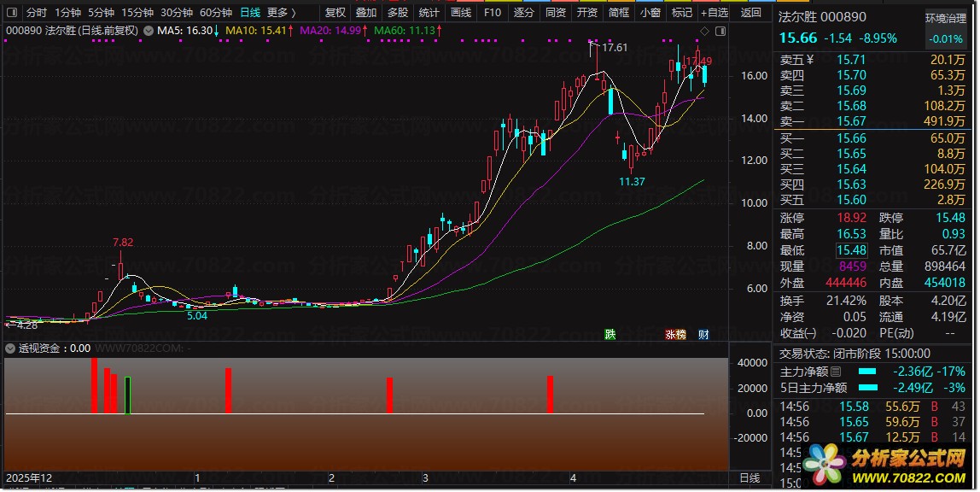Open the 标记 marker tool

[x=681, y=13]
